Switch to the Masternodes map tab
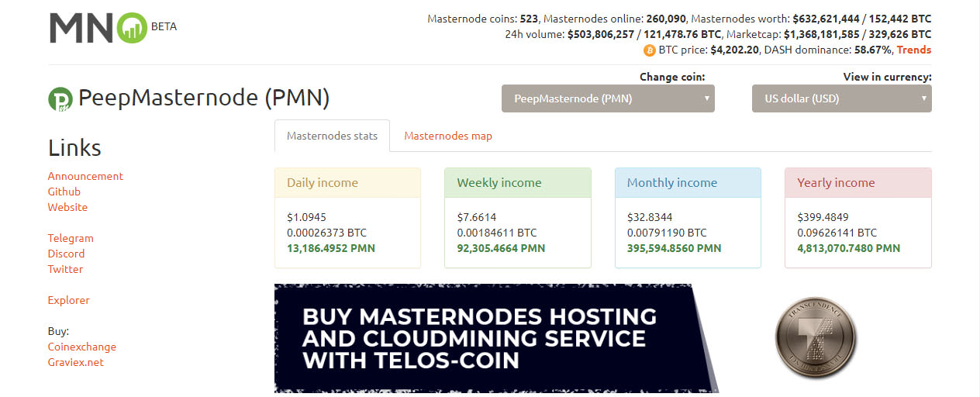This screenshot has height=397, width=980. click(x=448, y=136)
